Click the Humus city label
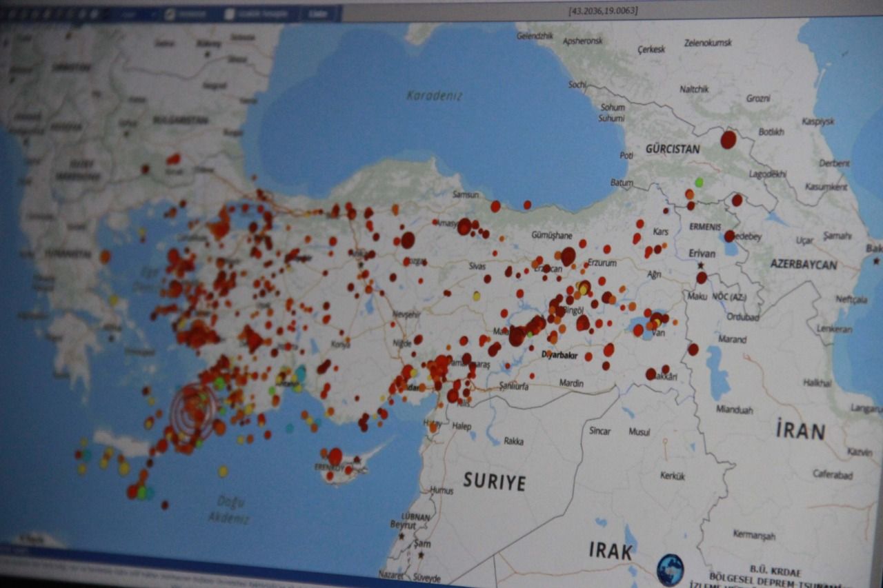The width and height of the screenshot is (883, 588). pyautogui.click(x=441, y=490)
